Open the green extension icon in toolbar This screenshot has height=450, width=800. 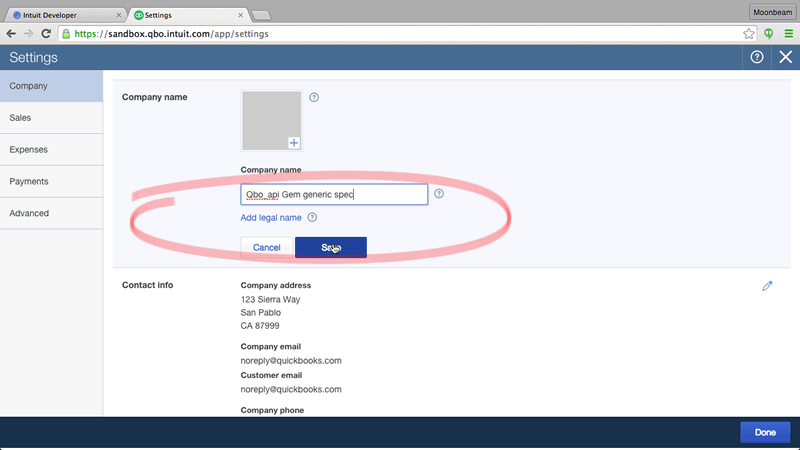click(x=768, y=34)
